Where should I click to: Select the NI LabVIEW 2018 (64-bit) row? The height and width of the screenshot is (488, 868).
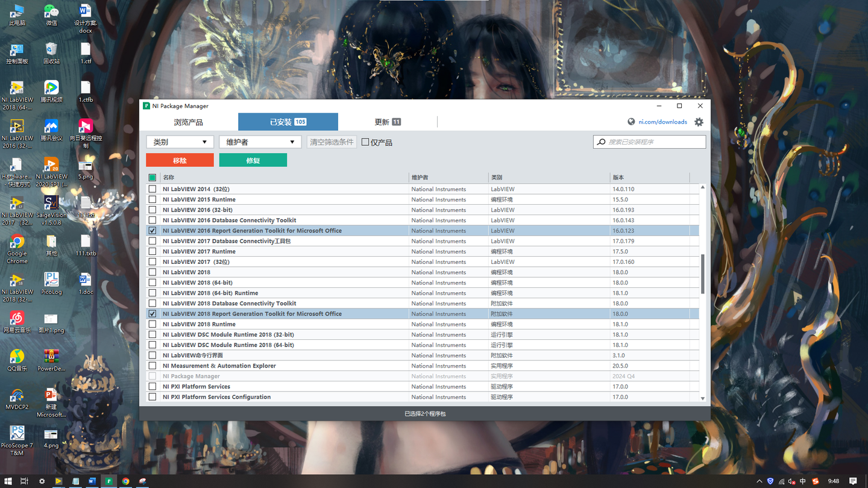(x=422, y=283)
